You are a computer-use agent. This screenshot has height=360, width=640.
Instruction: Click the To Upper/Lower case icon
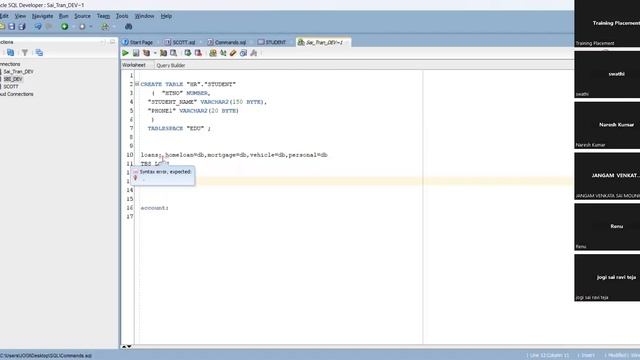coord(223,53)
